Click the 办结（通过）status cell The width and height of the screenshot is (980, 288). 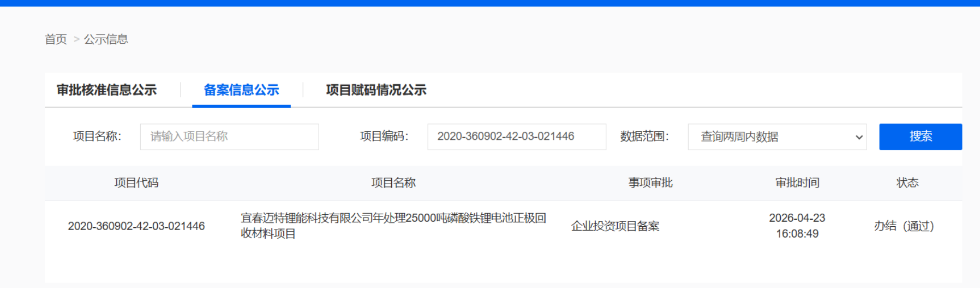[904, 226]
